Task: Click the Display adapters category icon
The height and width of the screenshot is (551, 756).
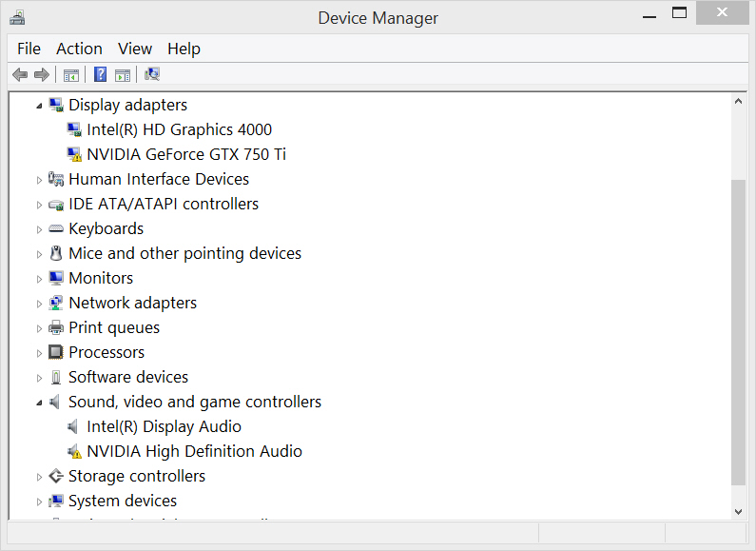Action: pyautogui.click(x=56, y=105)
